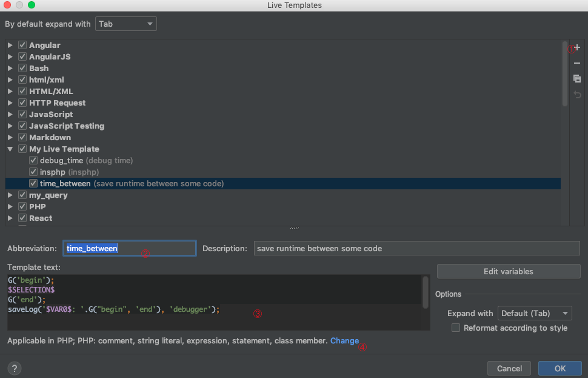Uncheck the insphp template checkbox
The height and width of the screenshot is (378, 588).
click(x=34, y=172)
